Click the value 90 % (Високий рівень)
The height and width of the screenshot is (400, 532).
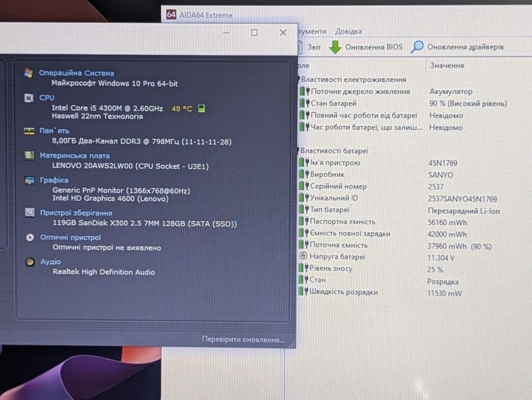coord(468,103)
